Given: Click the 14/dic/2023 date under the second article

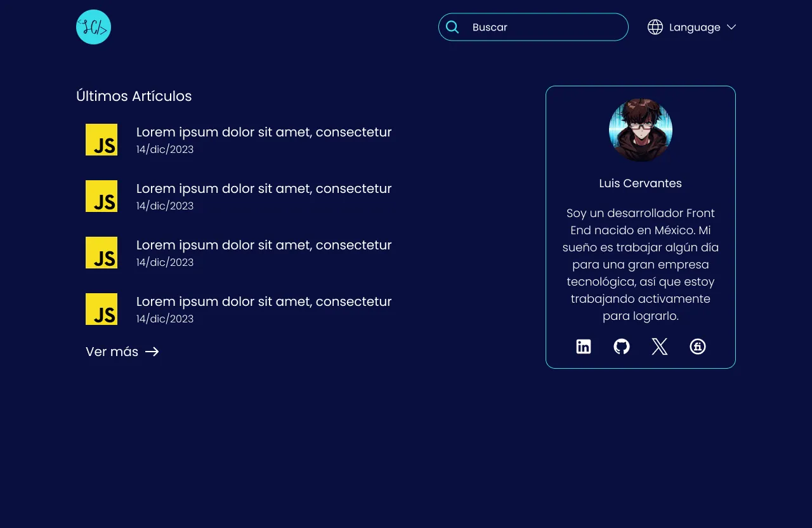Looking at the screenshot, I should coord(164,206).
